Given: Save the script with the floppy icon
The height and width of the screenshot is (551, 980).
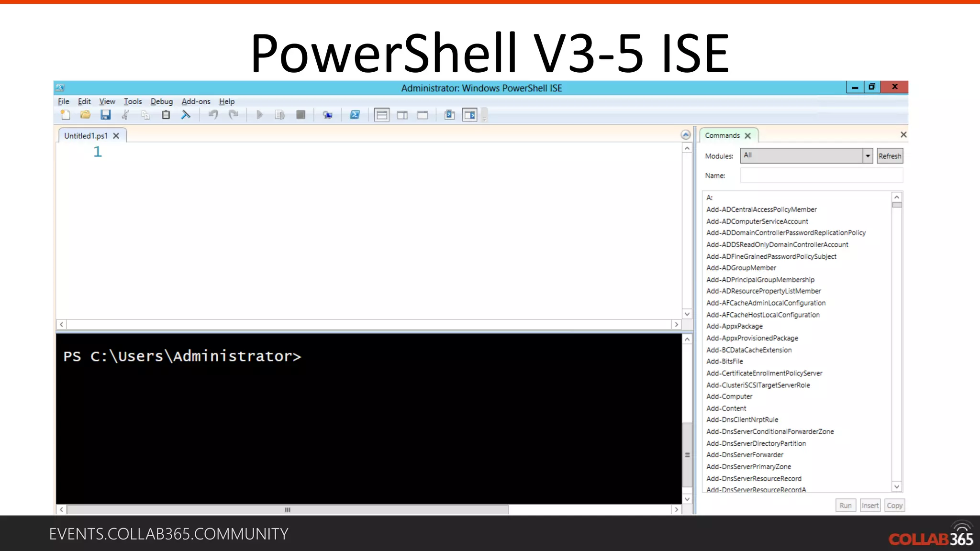Looking at the screenshot, I should tap(106, 115).
